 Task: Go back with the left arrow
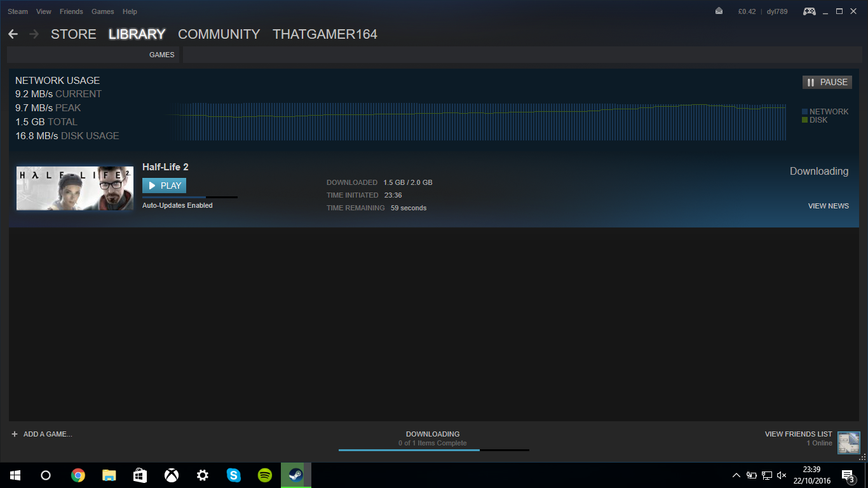pos(13,34)
